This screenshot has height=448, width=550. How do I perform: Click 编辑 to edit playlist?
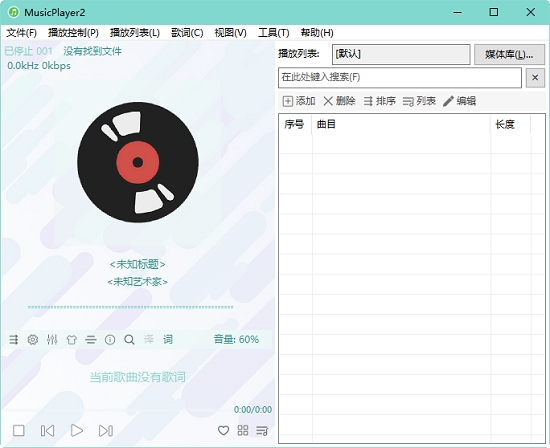click(x=459, y=101)
